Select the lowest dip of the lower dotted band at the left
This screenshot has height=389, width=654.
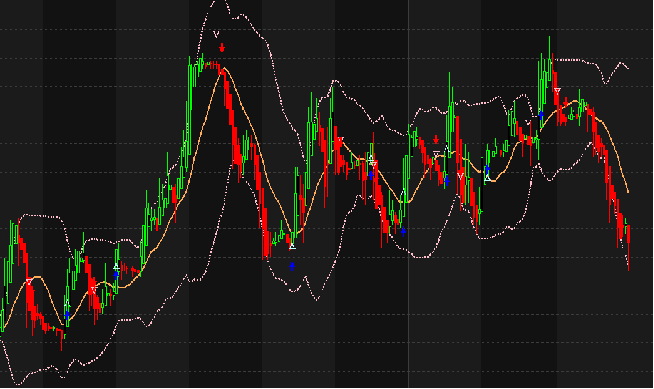(17, 384)
